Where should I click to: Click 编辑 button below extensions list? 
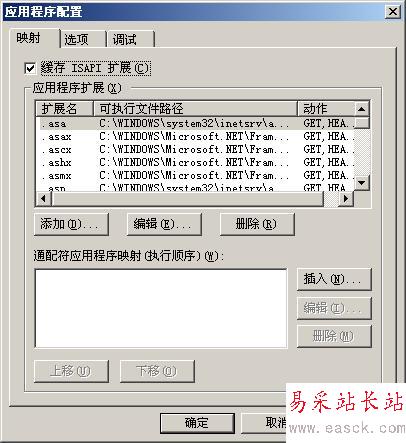coord(164,224)
